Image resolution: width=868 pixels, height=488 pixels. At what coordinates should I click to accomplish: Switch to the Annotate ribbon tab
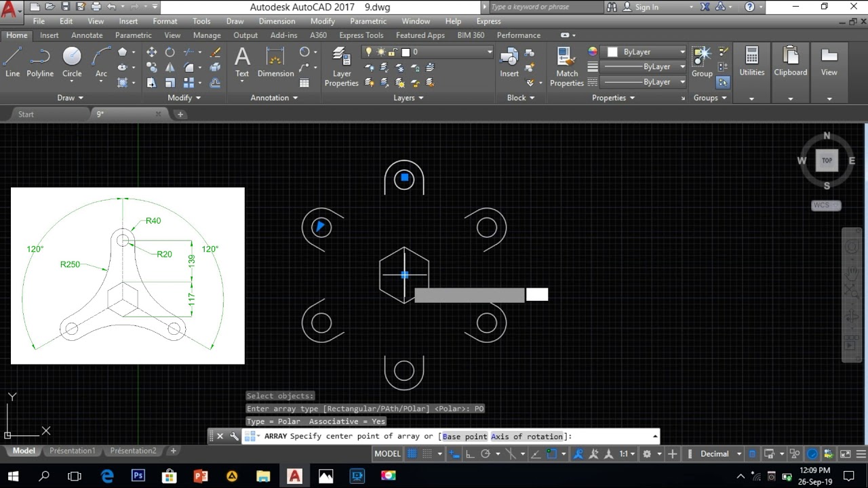tap(87, 35)
